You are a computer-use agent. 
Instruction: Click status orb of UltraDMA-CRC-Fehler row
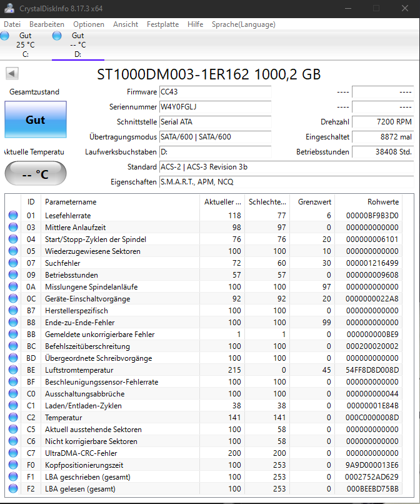(13, 453)
